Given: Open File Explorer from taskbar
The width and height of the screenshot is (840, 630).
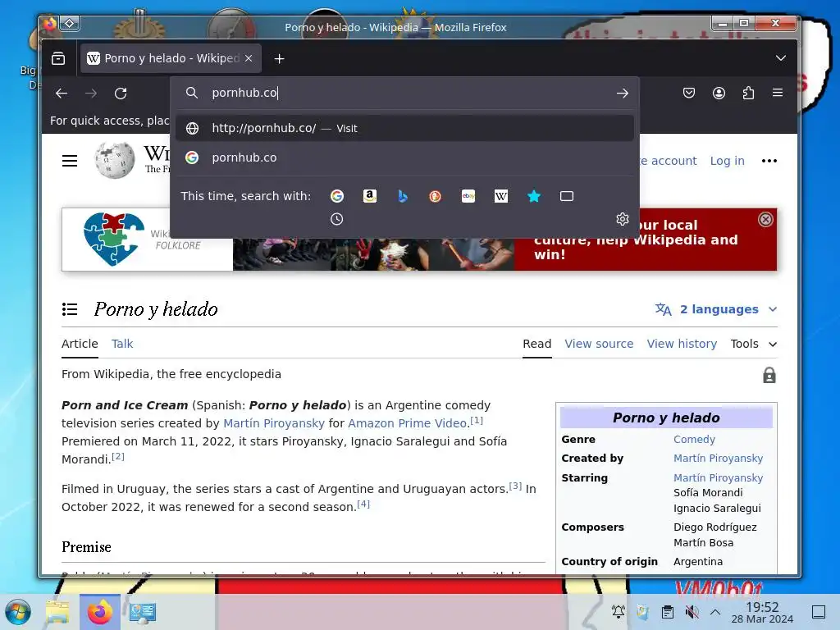Looking at the screenshot, I should click(58, 612).
